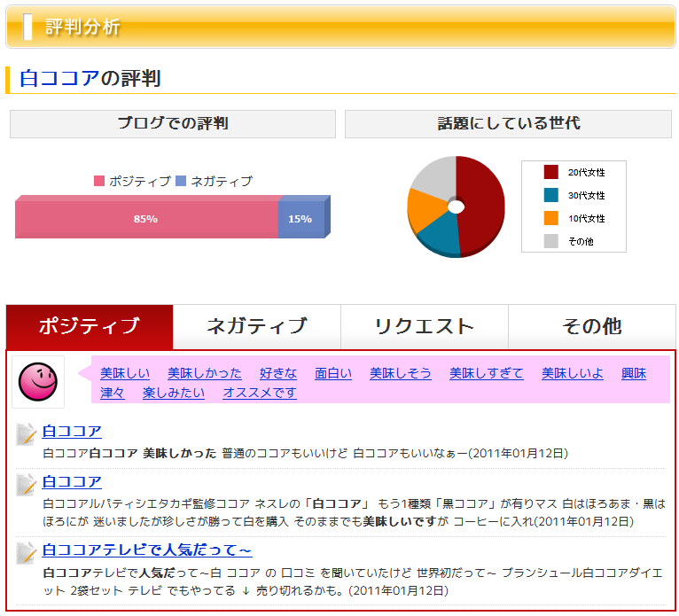Screen dimensions: 679x616
Task: Click the 評判分析 page title banner
Action: (340, 27)
